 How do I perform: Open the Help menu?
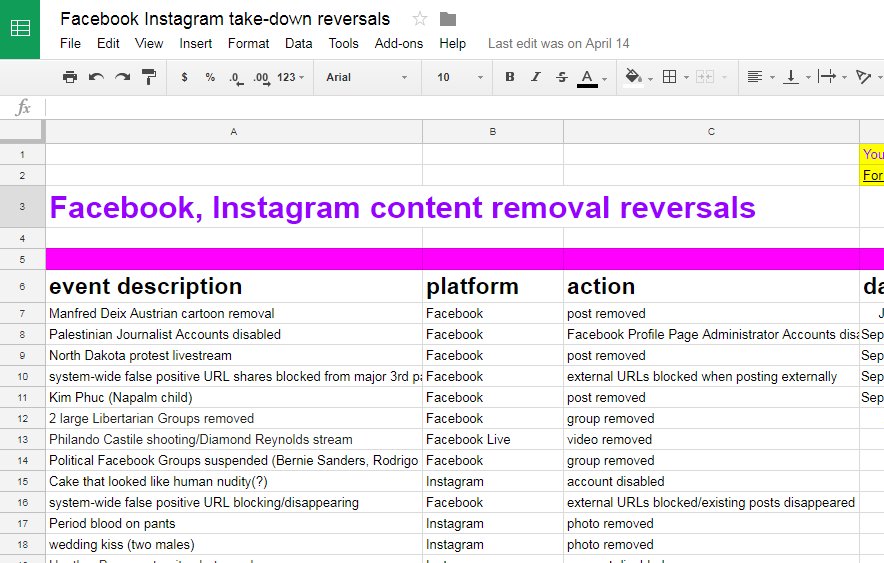click(452, 43)
